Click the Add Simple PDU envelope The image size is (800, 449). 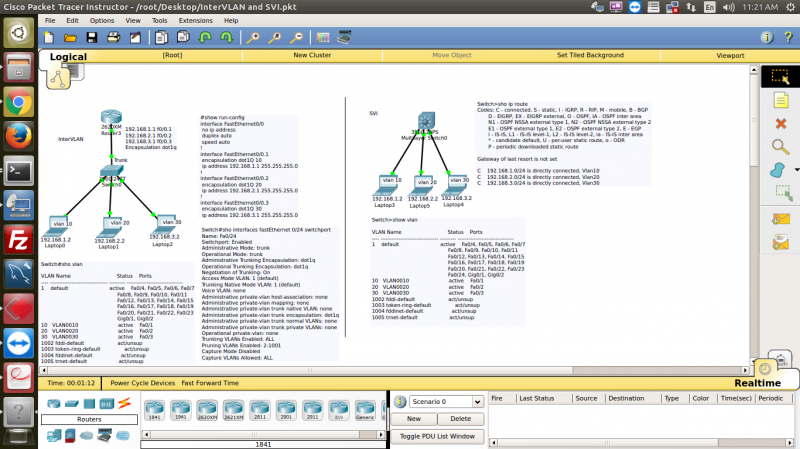pos(781,219)
